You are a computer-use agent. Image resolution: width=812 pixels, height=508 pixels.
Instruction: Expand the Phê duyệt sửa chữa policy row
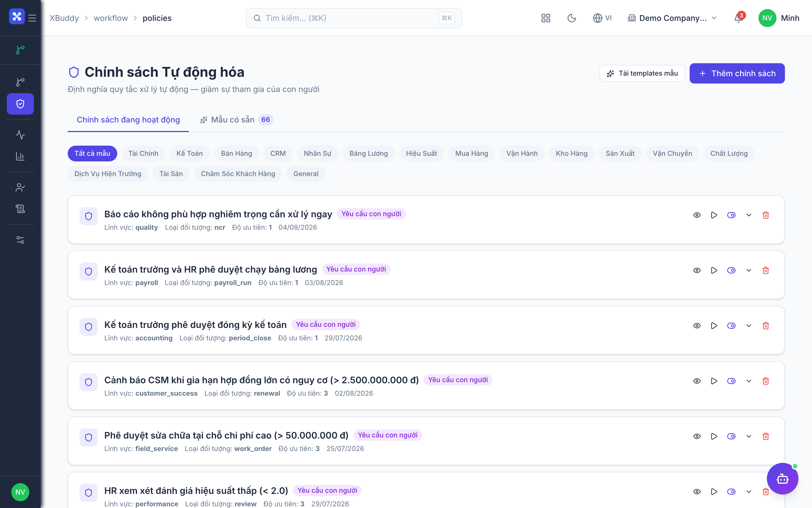point(749,436)
